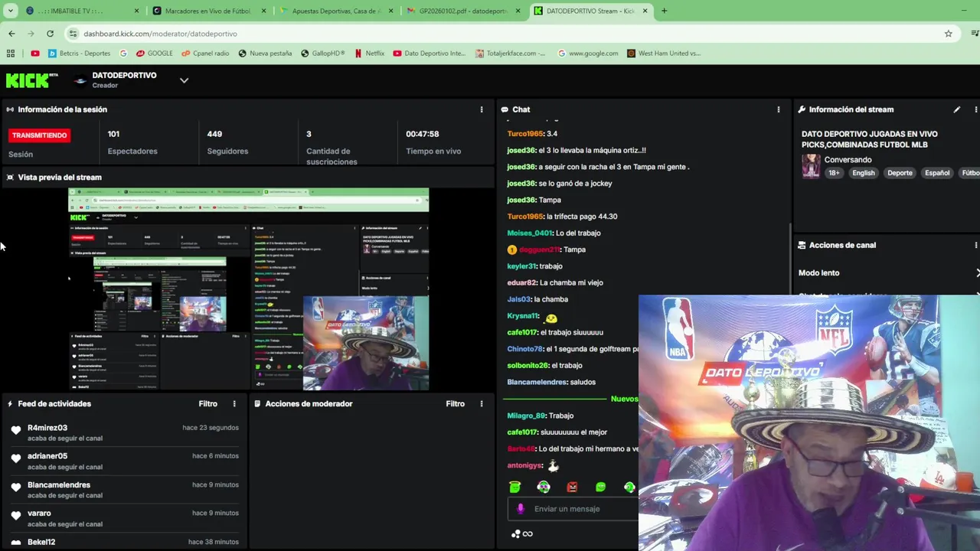
Task: Click the broadcast icon beside Información de la sesión
Action: click(10, 109)
